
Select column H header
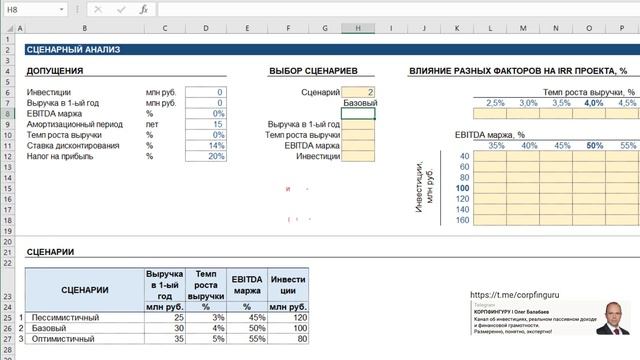click(x=358, y=29)
